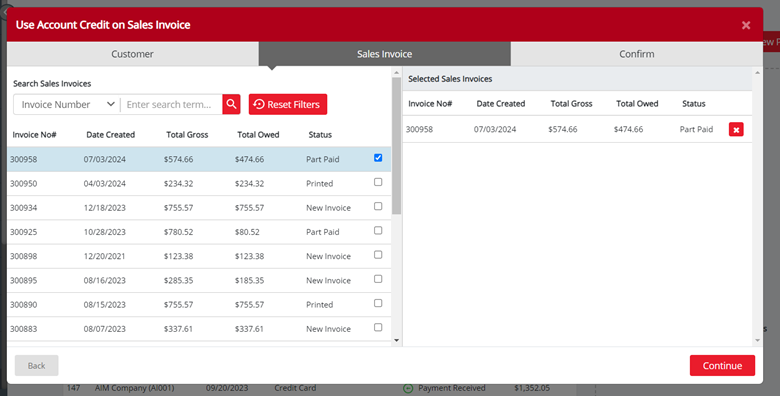Click Total Owed header in search list
Viewport: 780px width, 396px height.
pyautogui.click(x=258, y=134)
